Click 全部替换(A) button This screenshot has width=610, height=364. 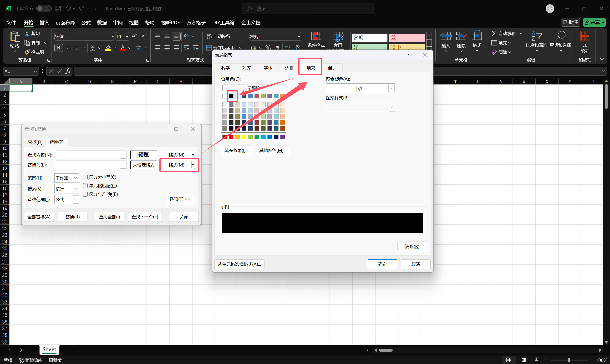(39, 217)
